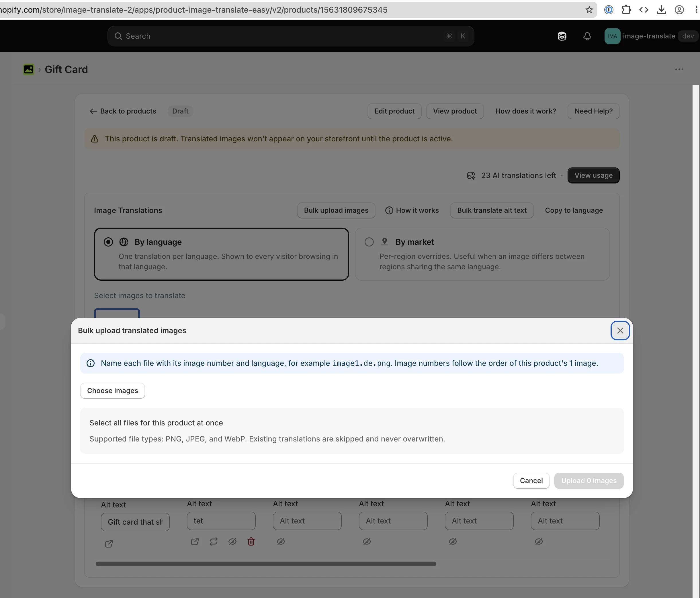Screen dimensions: 700x598
Task: Open the notifications bell
Action: click(587, 36)
